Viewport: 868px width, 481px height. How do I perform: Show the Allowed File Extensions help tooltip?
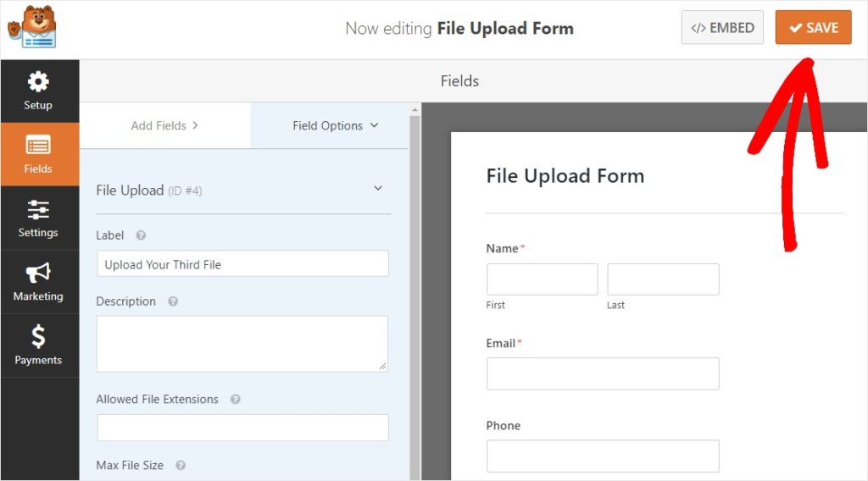pyautogui.click(x=236, y=399)
